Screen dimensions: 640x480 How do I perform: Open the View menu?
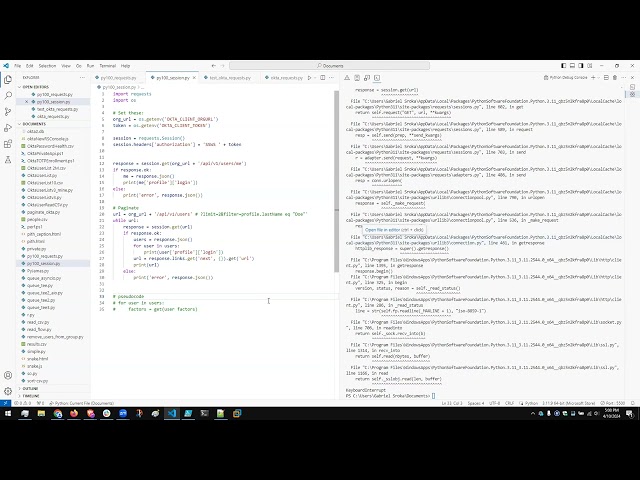tap(66, 66)
